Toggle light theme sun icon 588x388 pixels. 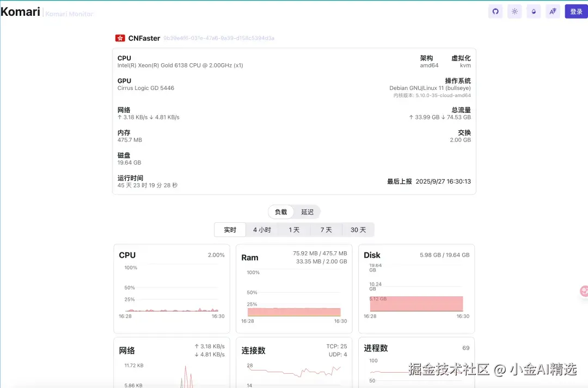tap(514, 11)
